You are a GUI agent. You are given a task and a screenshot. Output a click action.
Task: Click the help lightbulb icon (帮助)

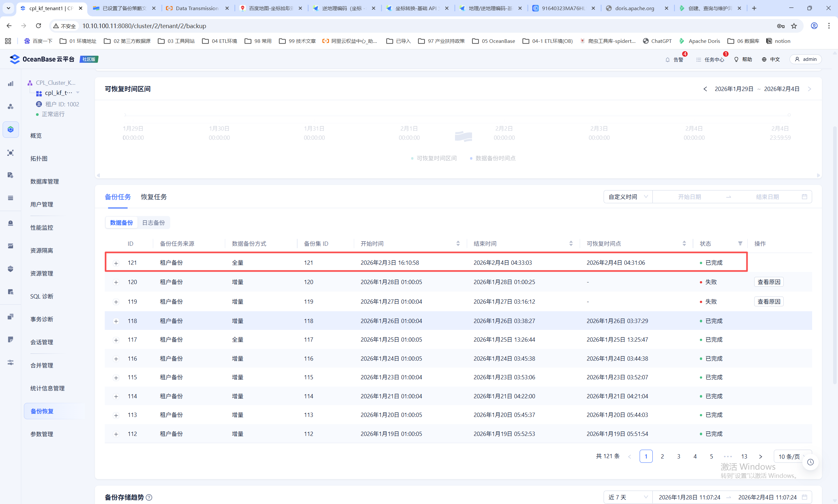[x=736, y=60]
